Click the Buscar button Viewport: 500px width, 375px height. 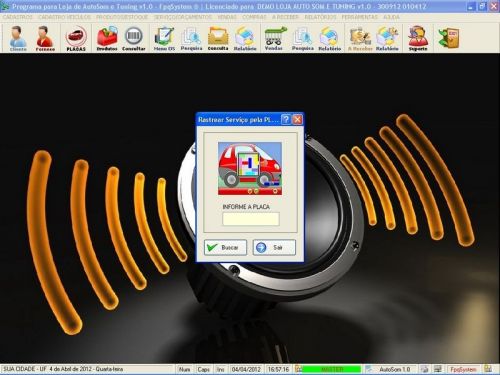click(x=225, y=248)
